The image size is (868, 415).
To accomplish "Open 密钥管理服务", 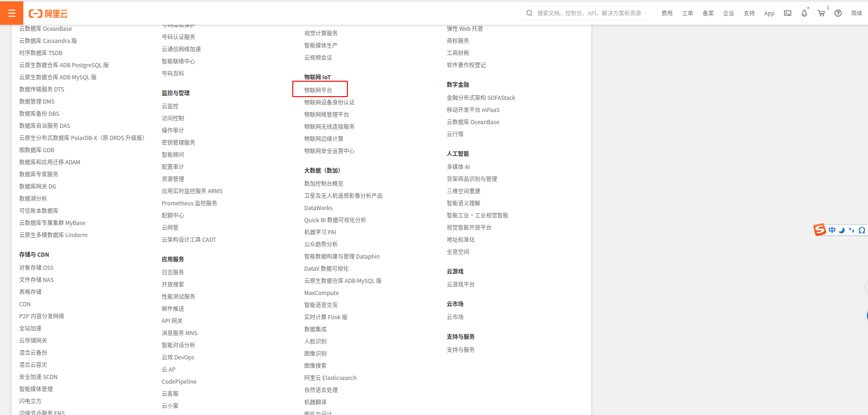I will pos(178,142).
